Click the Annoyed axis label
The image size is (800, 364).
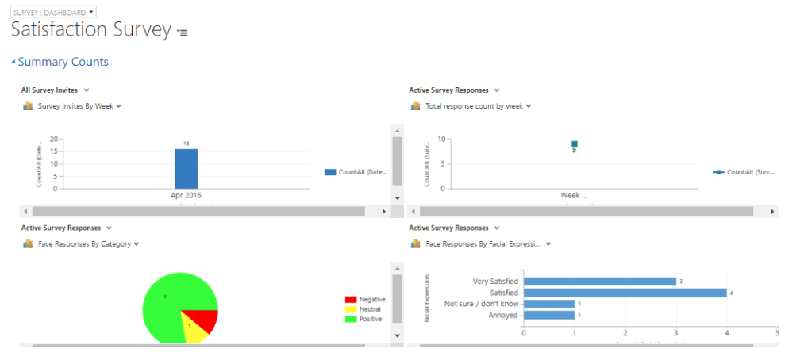click(x=504, y=316)
